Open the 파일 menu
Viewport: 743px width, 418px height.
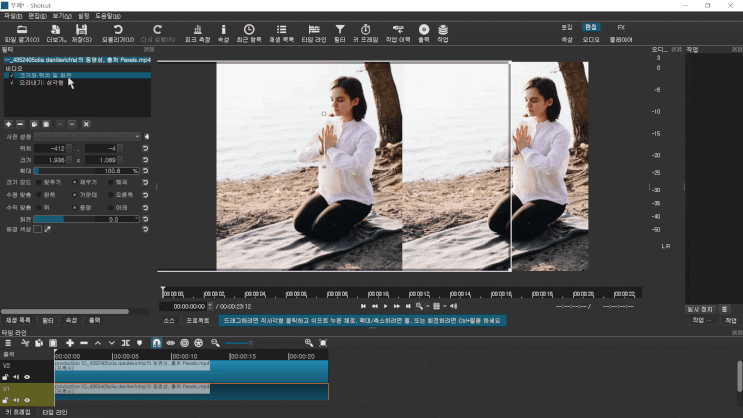(13, 16)
